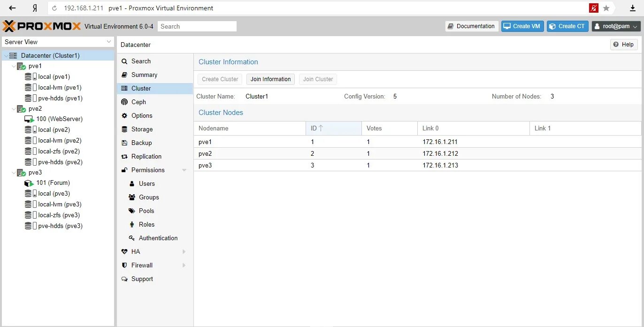Select the pve2 row in Cluster Nodes
The width and height of the screenshot is (644, 327).
coord(417,153)
